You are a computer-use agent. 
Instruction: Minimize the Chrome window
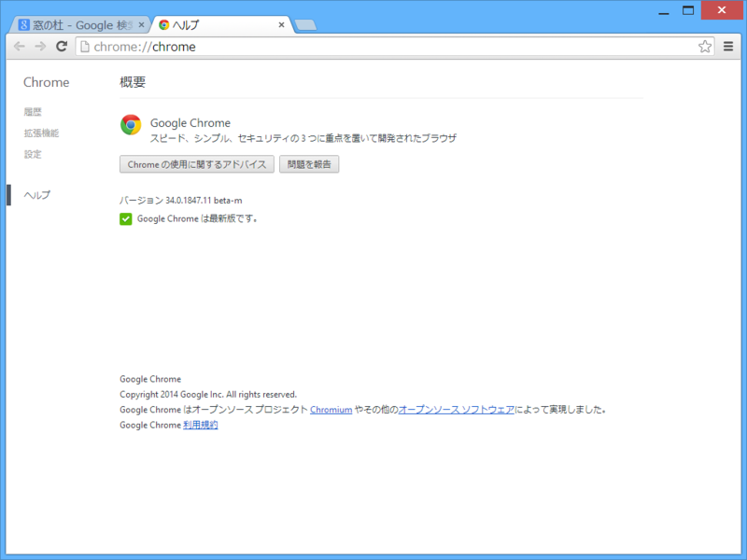click(664, 11)
